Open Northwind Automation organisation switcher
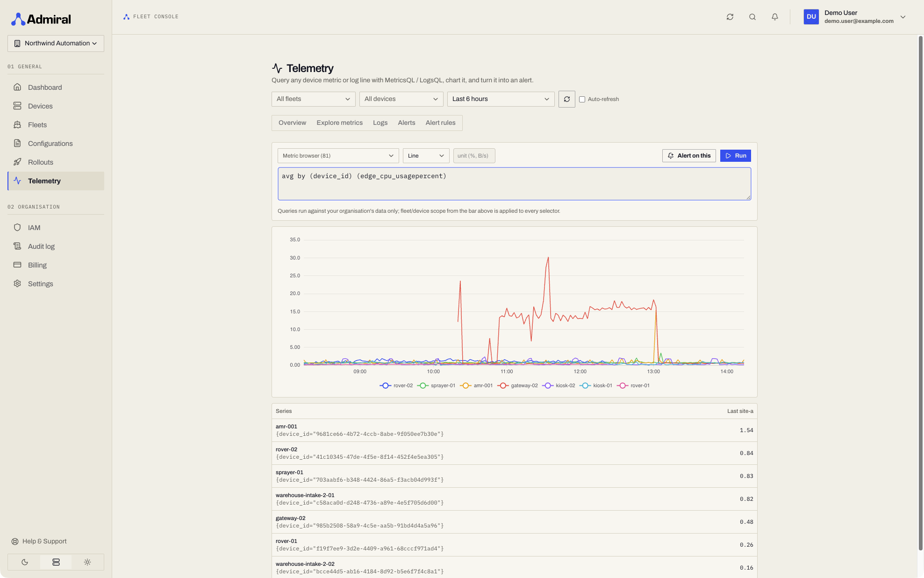Screen dimensions: 924x578 pyautogui.click(x=56, y=43)
